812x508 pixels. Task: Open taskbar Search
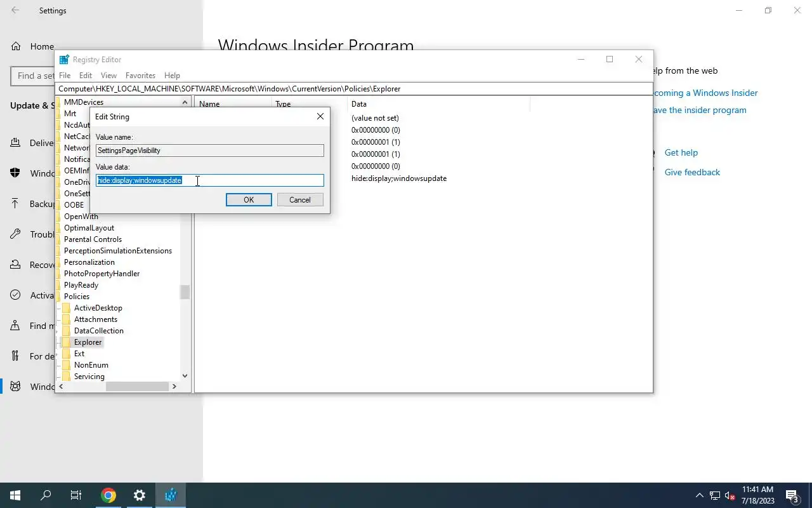[x=46, y=495]
